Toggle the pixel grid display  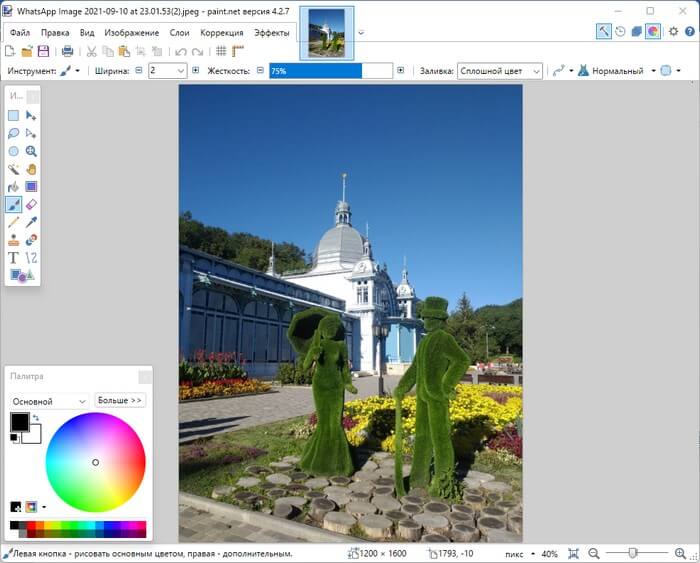(x=221, y=51)
